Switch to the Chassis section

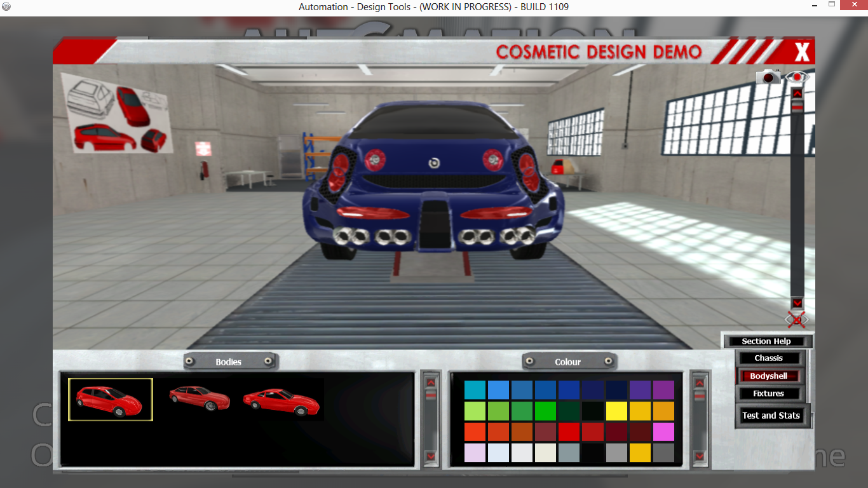[768, 358]
